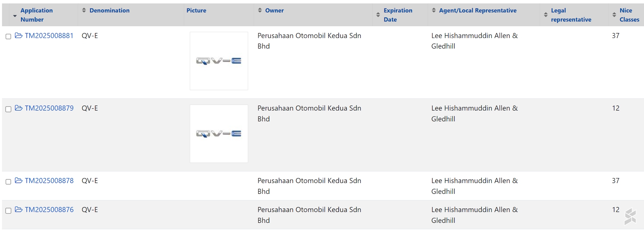Toggle sort arrows for Nice Classes

tap(614, 15)
